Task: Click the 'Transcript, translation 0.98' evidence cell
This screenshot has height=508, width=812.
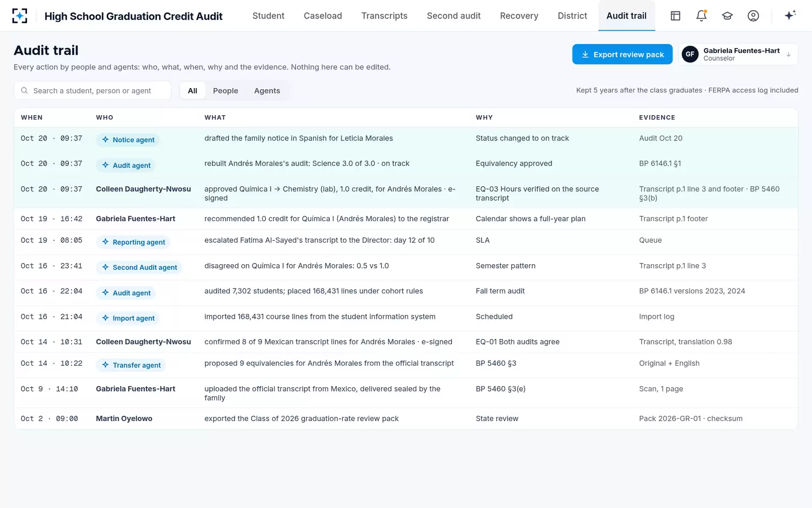Action: tap(686, 342)
